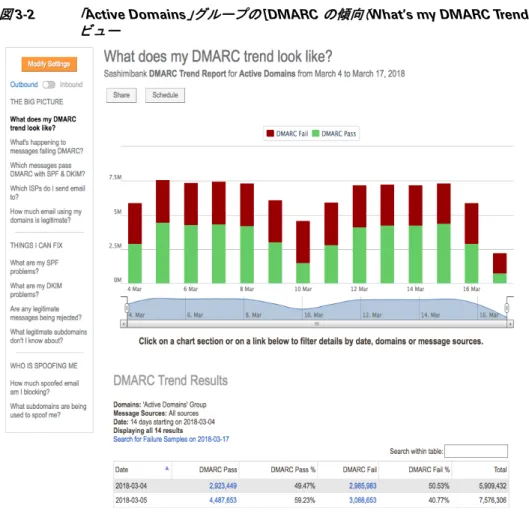
Task: Click the Date column sort arrow icon
Action: click(167, 468)
